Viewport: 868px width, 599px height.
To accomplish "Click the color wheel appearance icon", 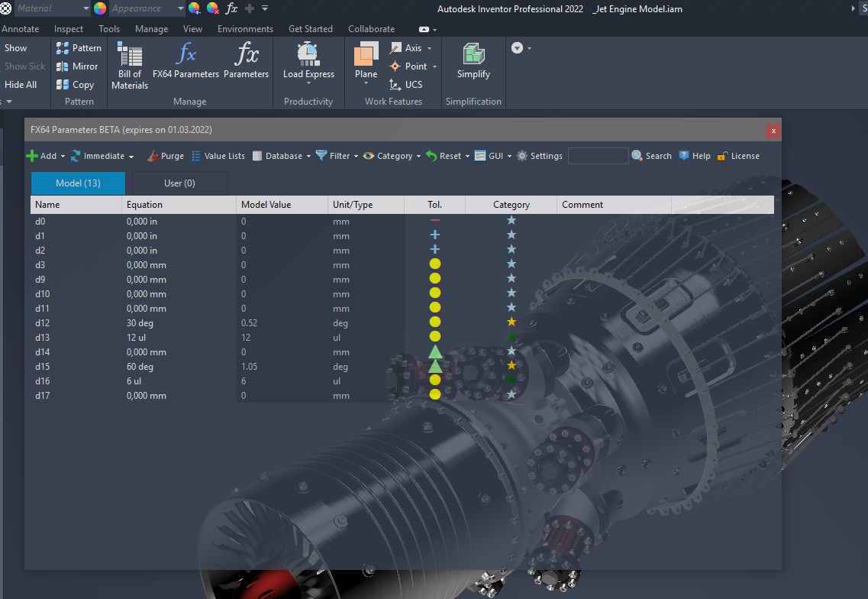I will [x=100, y=8].
